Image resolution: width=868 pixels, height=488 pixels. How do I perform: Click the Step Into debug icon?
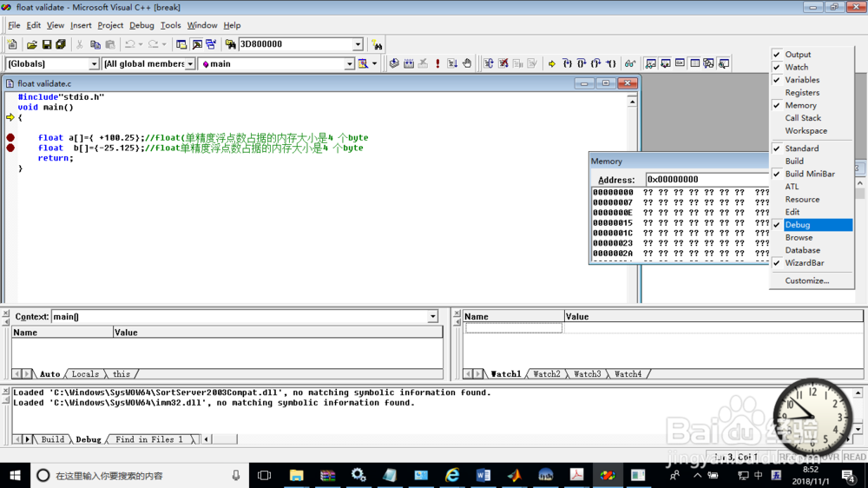[x=567, y=63]
